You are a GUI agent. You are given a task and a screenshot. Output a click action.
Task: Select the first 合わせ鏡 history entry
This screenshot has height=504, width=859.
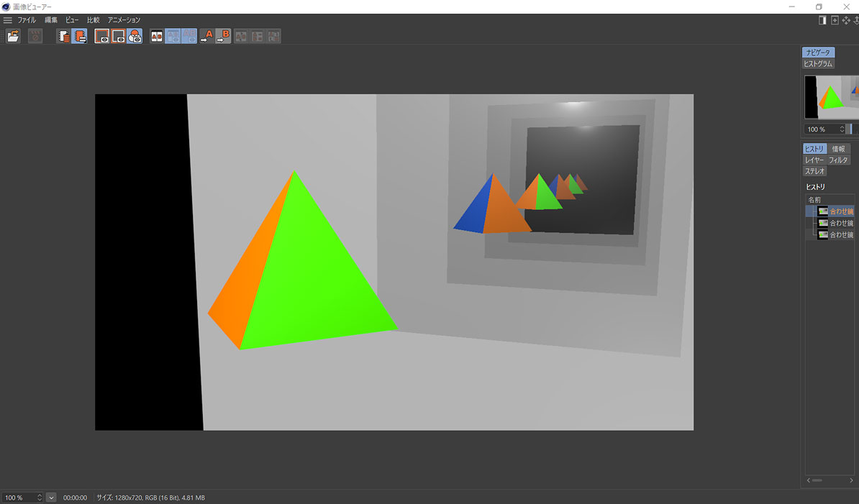840,211
